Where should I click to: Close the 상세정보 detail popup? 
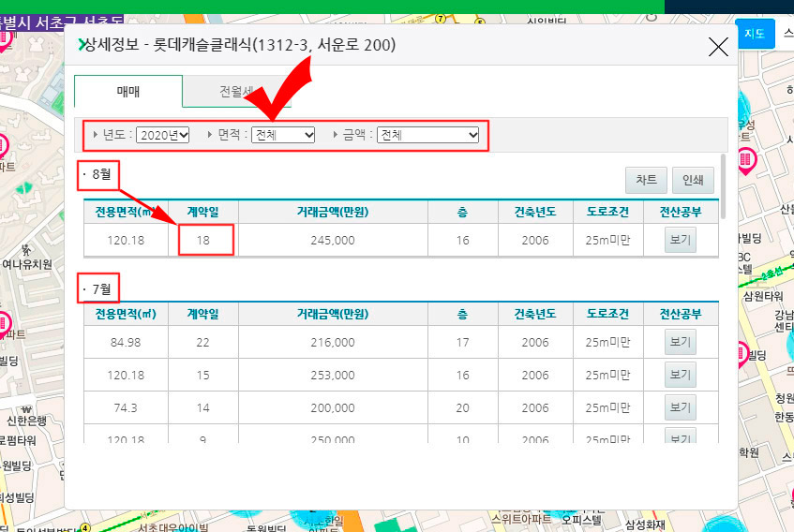click(718, 47)
